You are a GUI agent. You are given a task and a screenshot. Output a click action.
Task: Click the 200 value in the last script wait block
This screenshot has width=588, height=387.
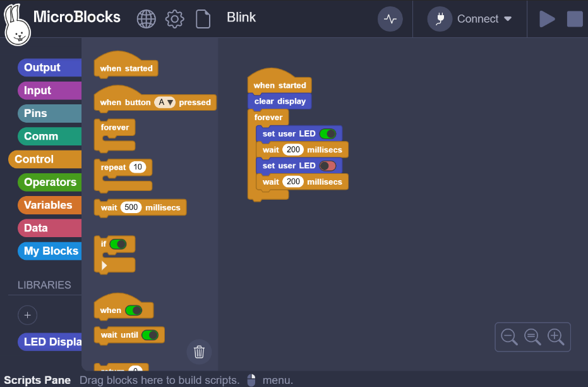(x=293, y=181)
